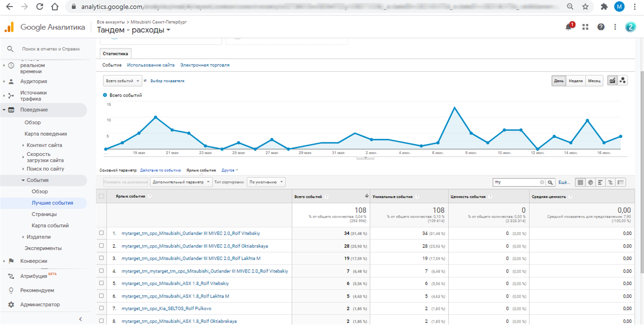The width and height of the screenshot is (644, 327).
Task: Check row 7 Kia SELTOS Rolf Pulkovo
Action: tap(101, 308)
